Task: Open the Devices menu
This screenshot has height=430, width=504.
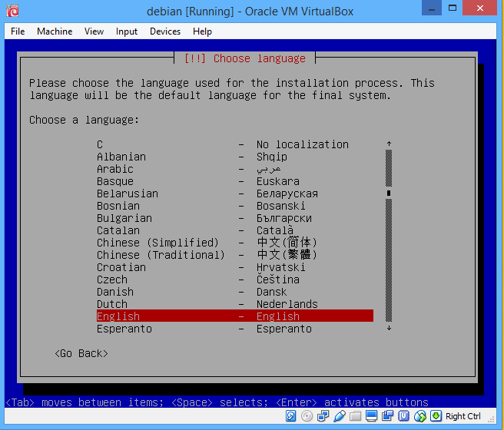Action: (x=165, y=31)
